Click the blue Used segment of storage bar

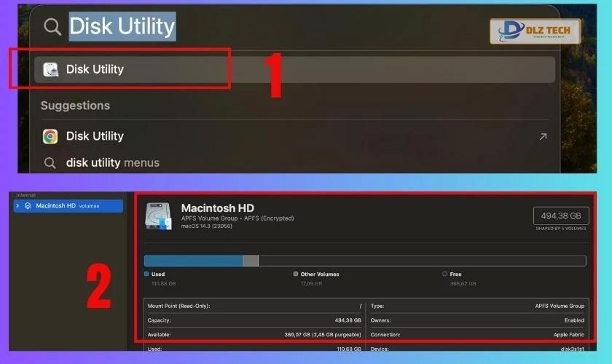coord(194,261)
